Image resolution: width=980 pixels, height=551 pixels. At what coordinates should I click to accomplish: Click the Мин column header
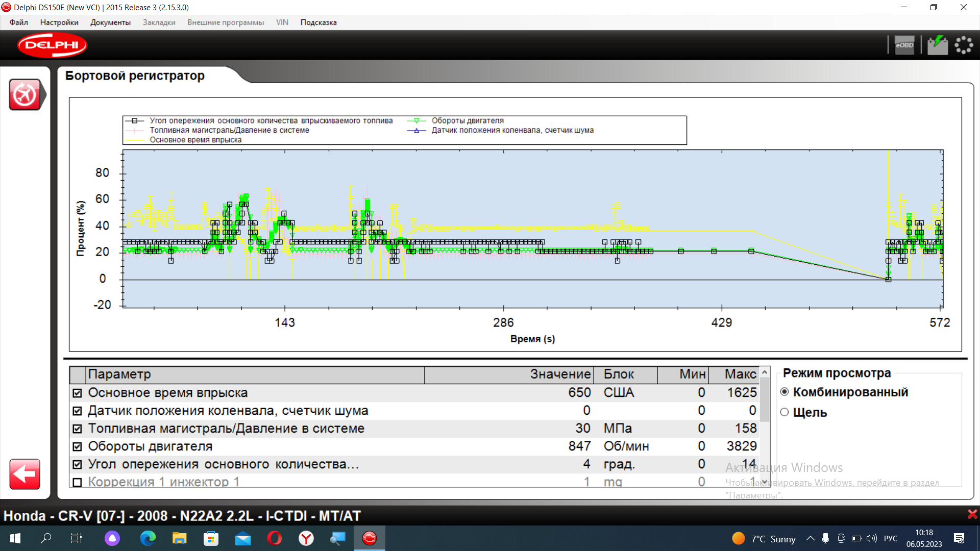coord(683,374)
